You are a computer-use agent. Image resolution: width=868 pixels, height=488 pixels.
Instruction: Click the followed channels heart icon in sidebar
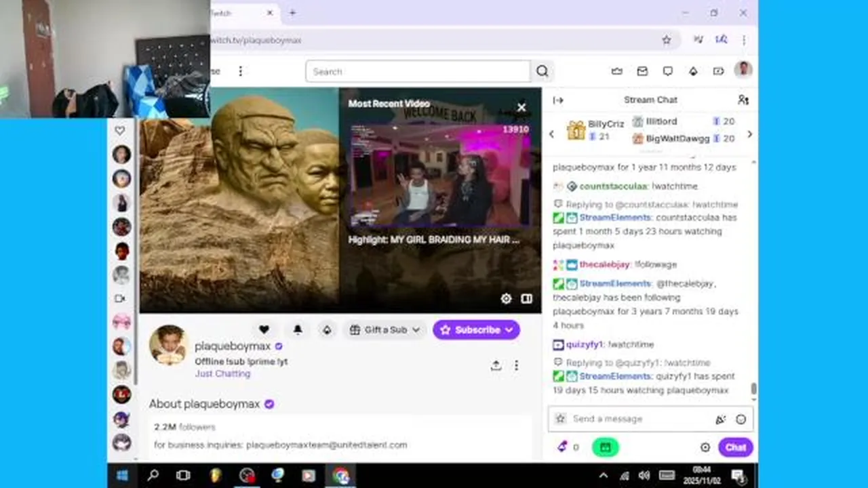pyautogui.click(x=120, y=130)
